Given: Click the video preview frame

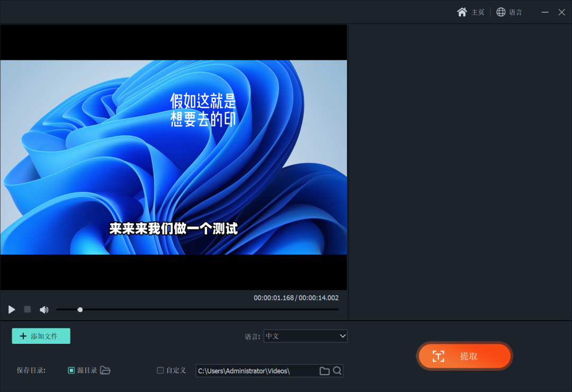Looking at the screenshot, I should (174, 157).
